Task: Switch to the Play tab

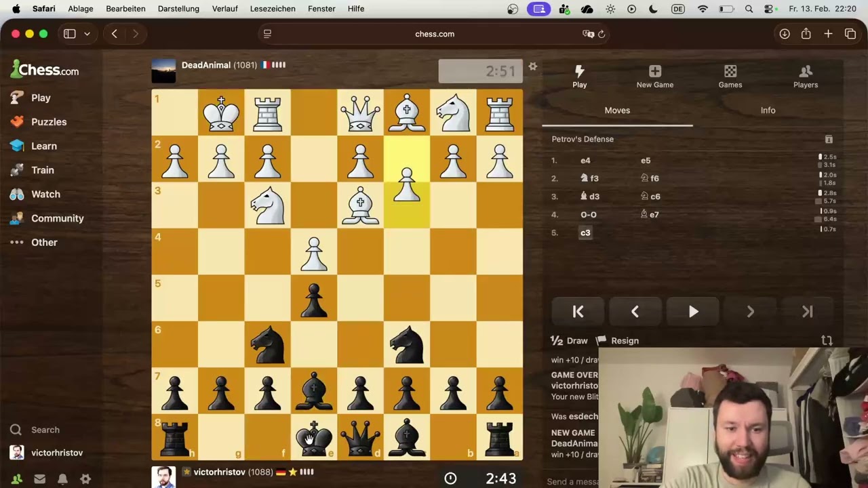Action: 579,77
